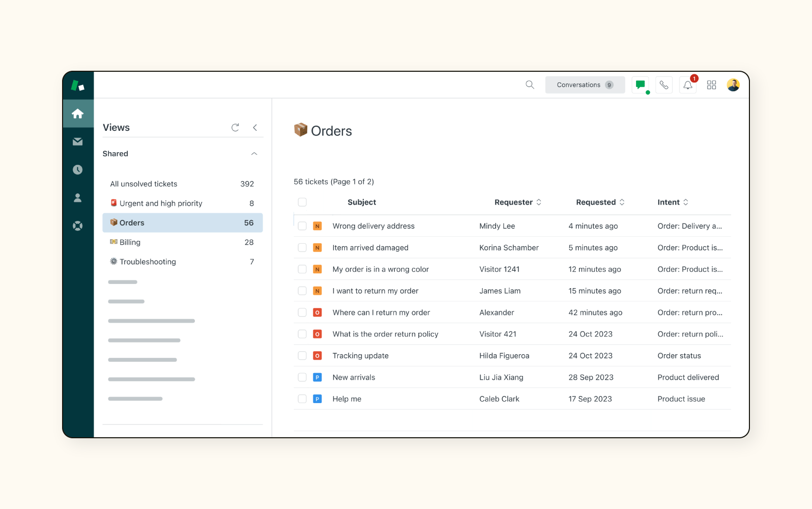This screenshot has height=509, width=812.
Task: Tick the select-all checkbox in table header
Action: click(302, 202)
